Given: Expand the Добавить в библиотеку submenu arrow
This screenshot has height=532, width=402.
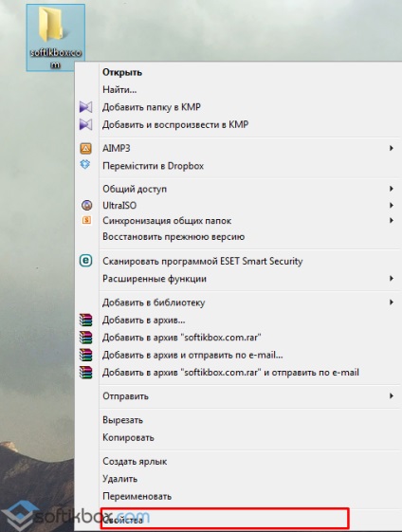Looking at the screenshot, I should 392,303.
